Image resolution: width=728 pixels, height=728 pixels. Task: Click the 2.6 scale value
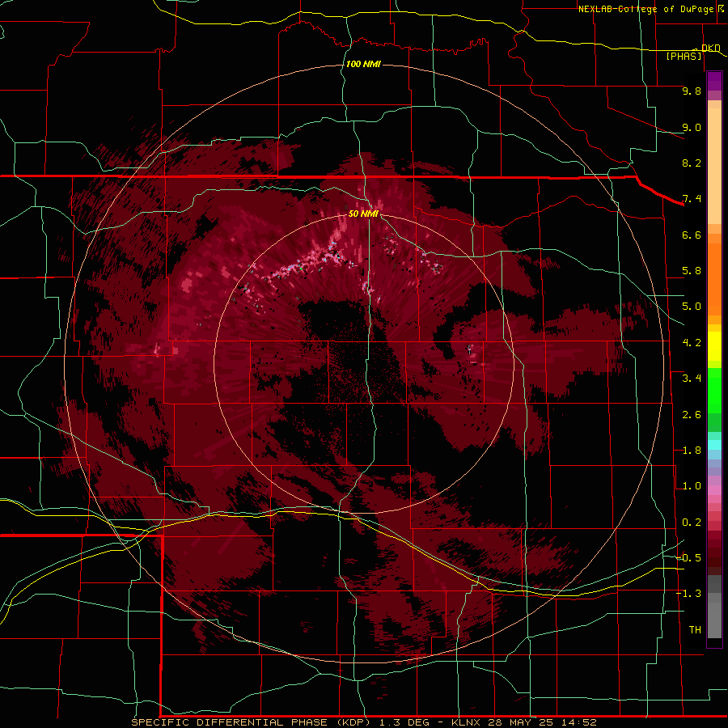(692, 415)
